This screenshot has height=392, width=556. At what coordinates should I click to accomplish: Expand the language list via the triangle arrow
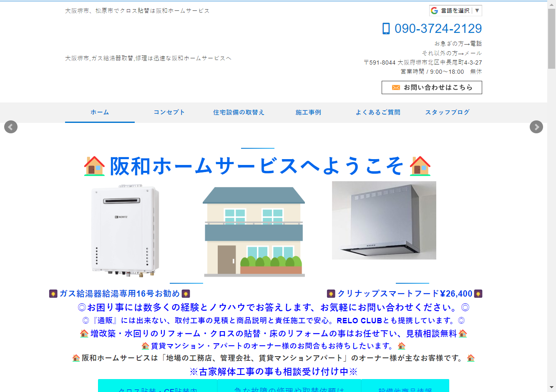tap(477, 10)
